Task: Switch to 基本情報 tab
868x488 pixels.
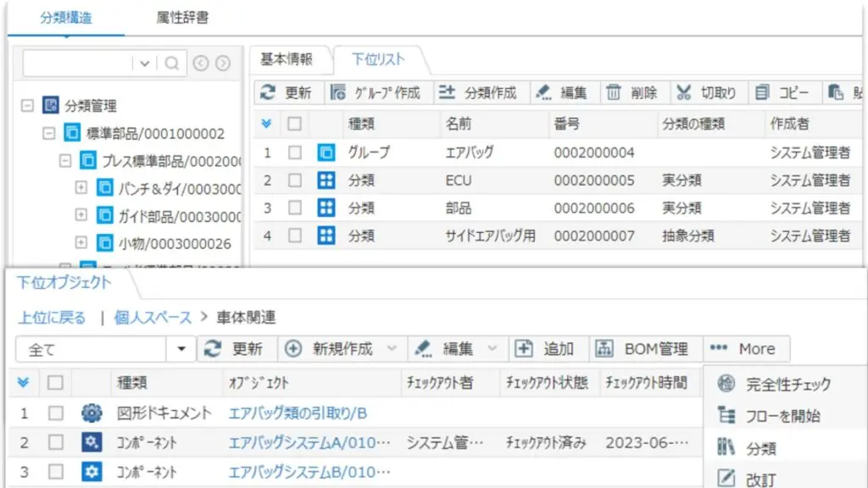Action: [x=287, y=59]
